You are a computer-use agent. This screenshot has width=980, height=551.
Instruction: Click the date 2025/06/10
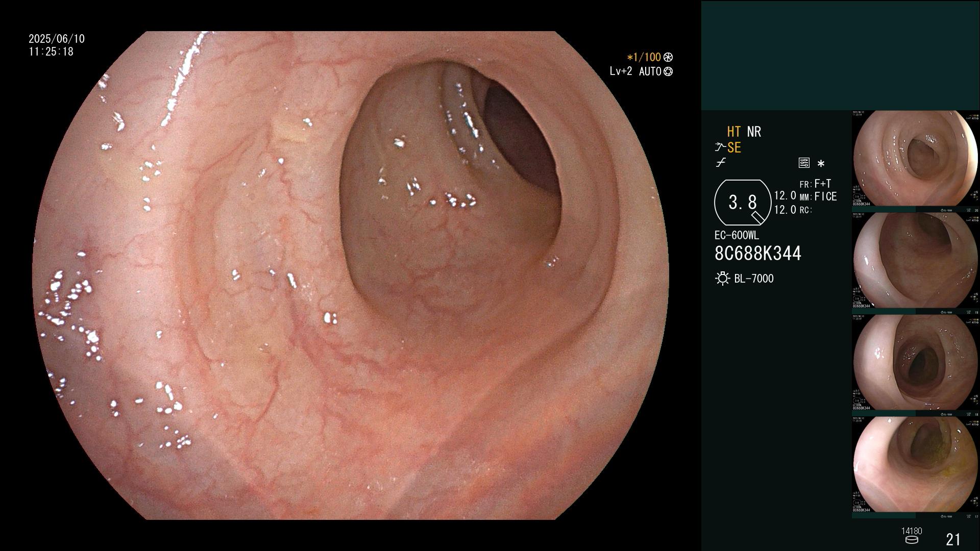coord(57,39)
